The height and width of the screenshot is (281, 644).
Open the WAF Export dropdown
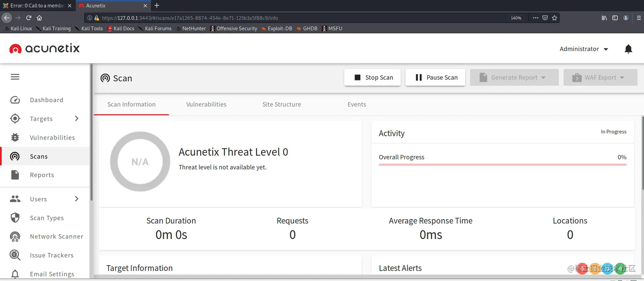click(600, 77)
